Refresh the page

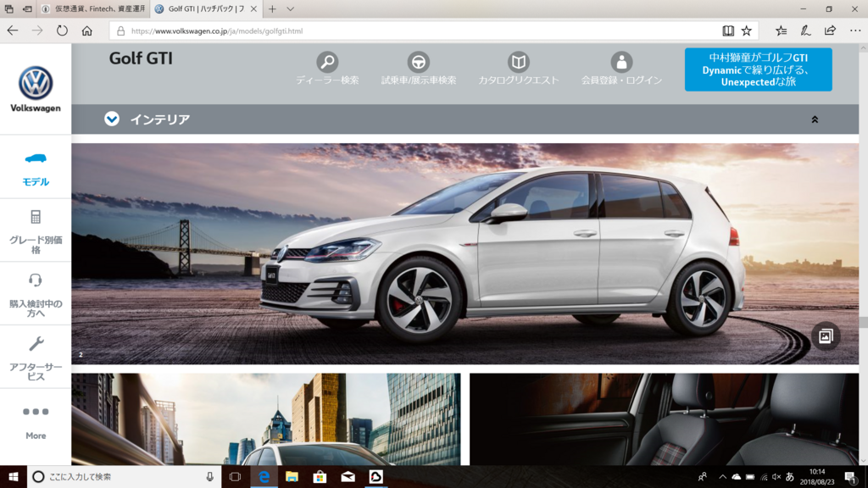62,31
